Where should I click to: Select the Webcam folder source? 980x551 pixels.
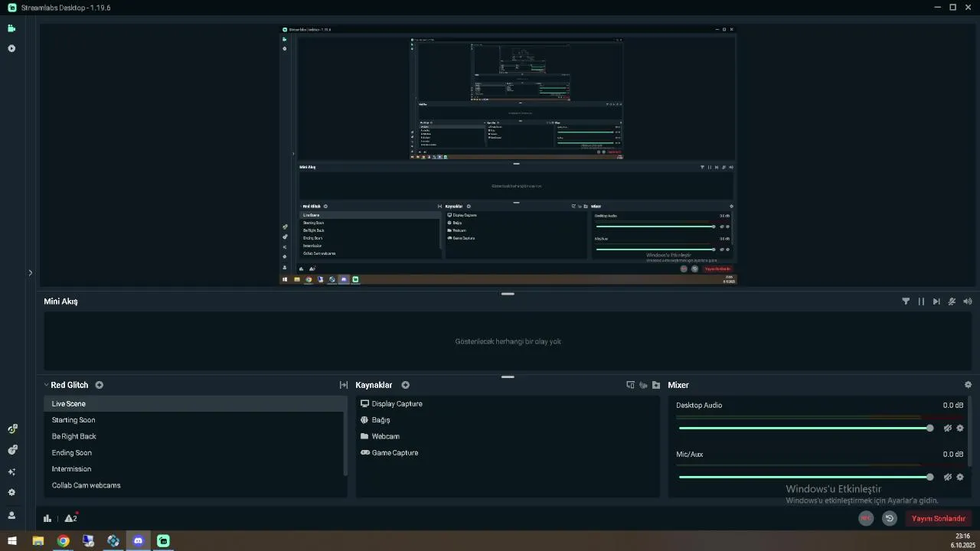[x=508, y=436]
